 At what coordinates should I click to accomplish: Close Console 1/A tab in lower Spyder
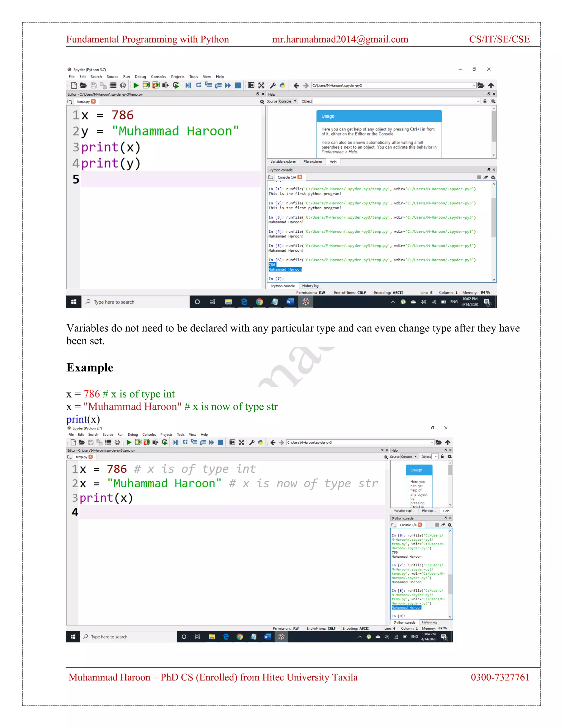coord(420,525)
